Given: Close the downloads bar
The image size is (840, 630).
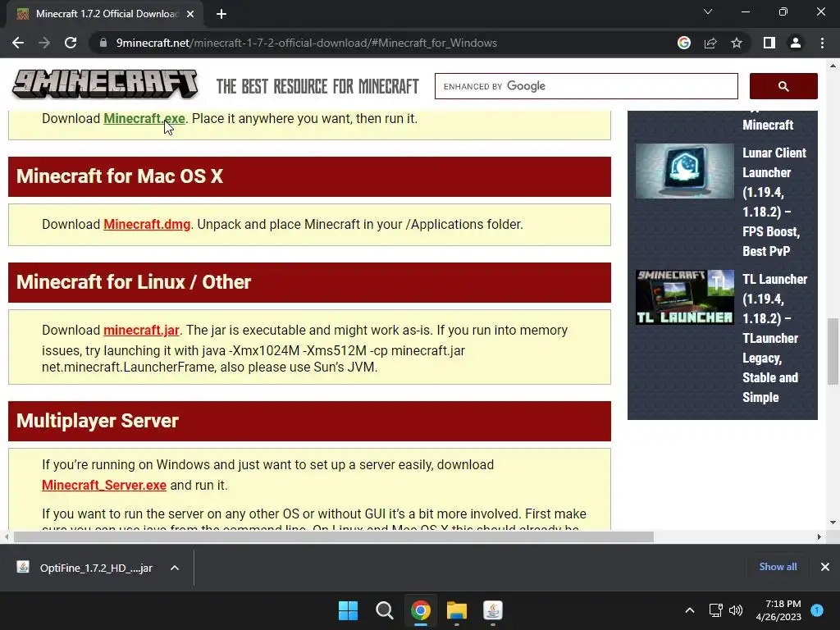Looking at the screenshot, I should (825, 567).
